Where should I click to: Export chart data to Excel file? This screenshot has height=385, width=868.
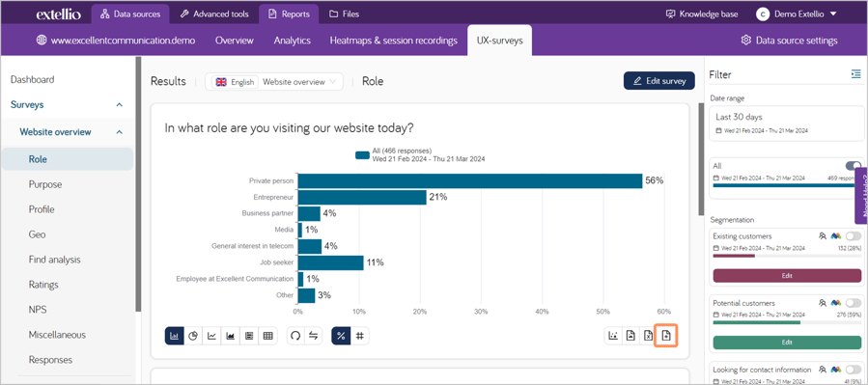point(648,336)
